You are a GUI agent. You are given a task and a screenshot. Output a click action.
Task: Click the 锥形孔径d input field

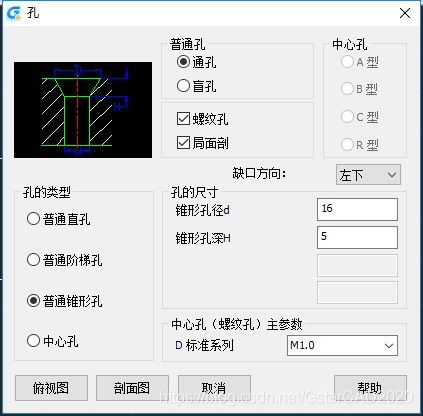357,209
